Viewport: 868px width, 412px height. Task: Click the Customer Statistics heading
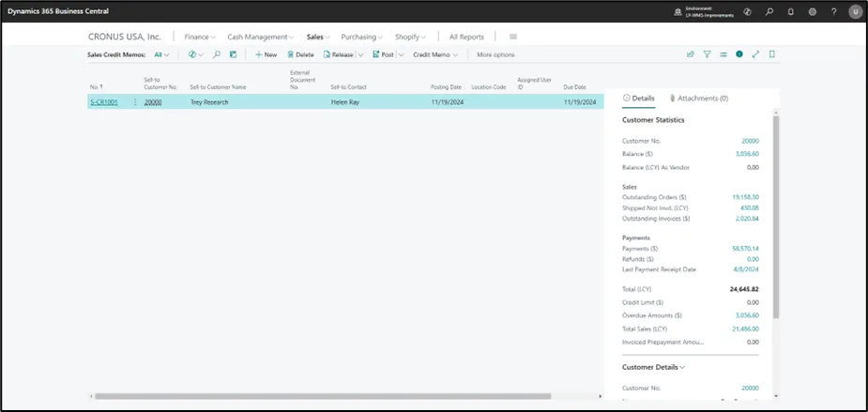[x=653, y=119]
